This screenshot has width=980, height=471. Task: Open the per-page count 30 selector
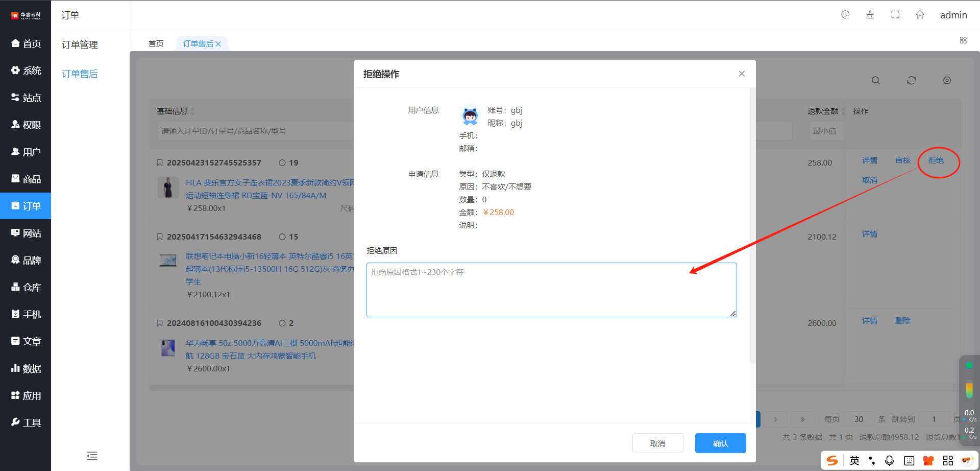pyautogui.click(x=859, y=419)
